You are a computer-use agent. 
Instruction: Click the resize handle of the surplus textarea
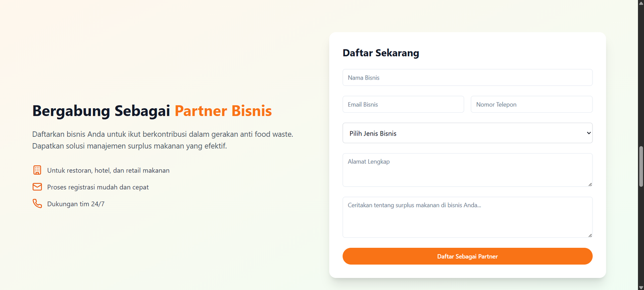[590, 235]
